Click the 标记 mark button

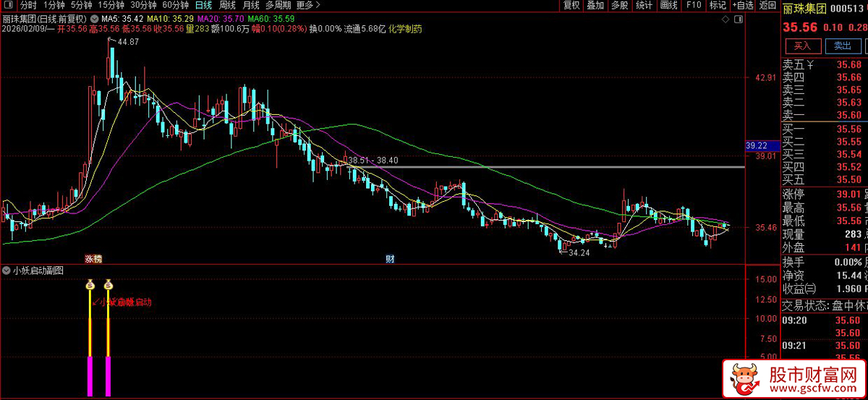click(718, 5)
